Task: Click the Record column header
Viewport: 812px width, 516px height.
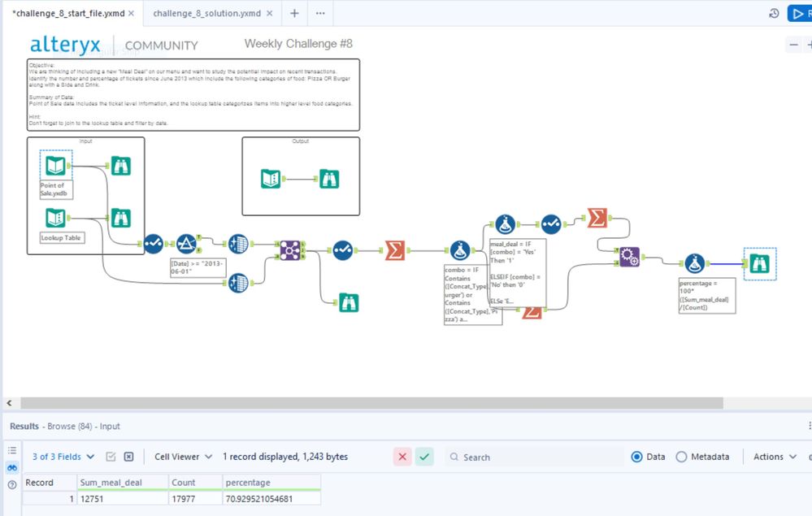Action: 50,483
